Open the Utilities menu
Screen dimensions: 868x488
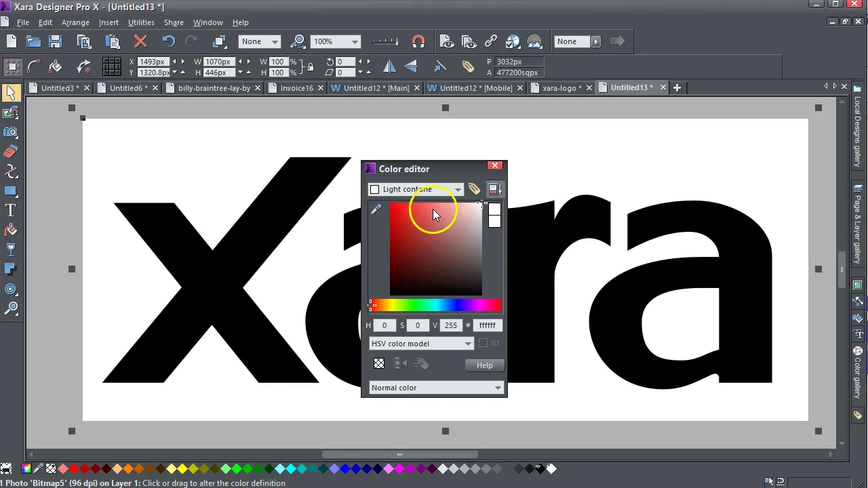click(x=141, y=22)
